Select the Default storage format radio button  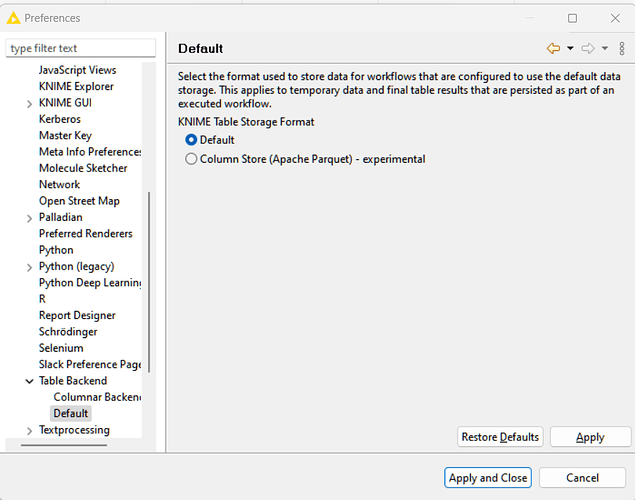pyautogui.click(x=191, y=140)
